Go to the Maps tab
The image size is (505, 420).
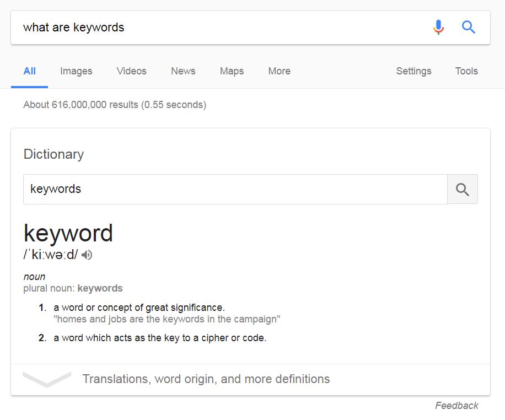tap(232, 71)
